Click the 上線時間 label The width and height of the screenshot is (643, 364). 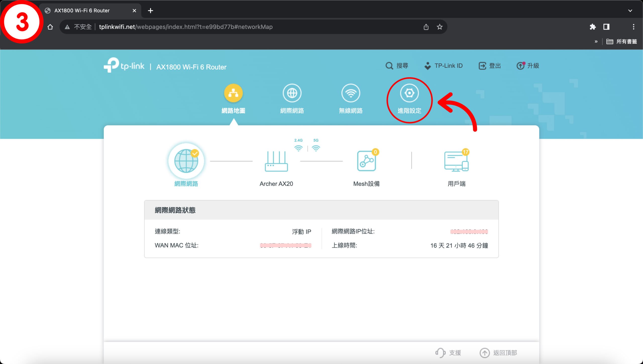[344, 245]
